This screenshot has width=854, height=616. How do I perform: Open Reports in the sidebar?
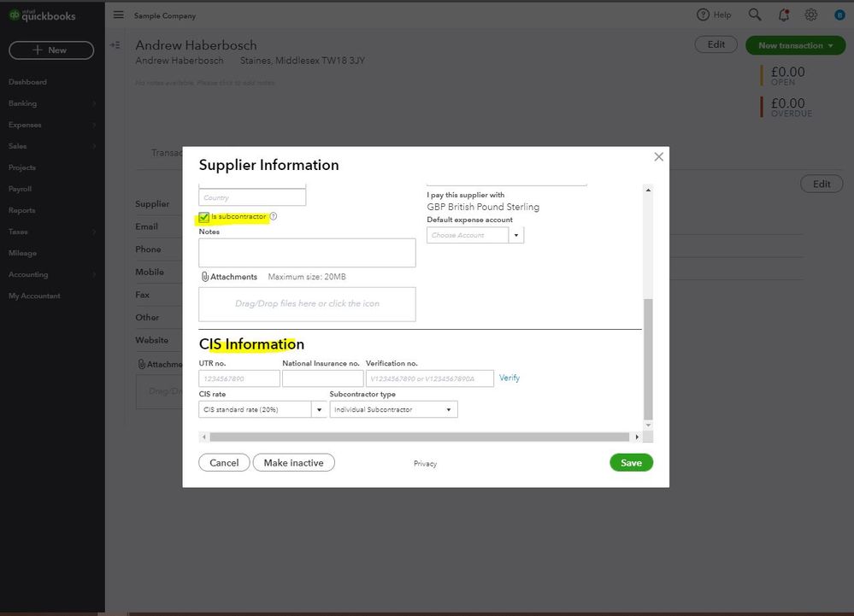(x=21, y=210)
